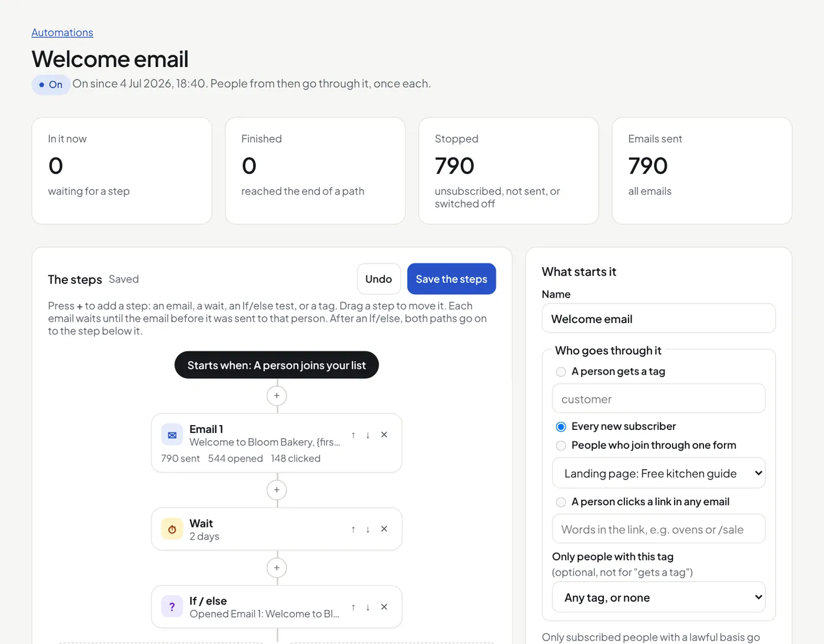Click the If / else question mark icon
824x644 pixels.
pyautogui.click(x=172, y=607)
